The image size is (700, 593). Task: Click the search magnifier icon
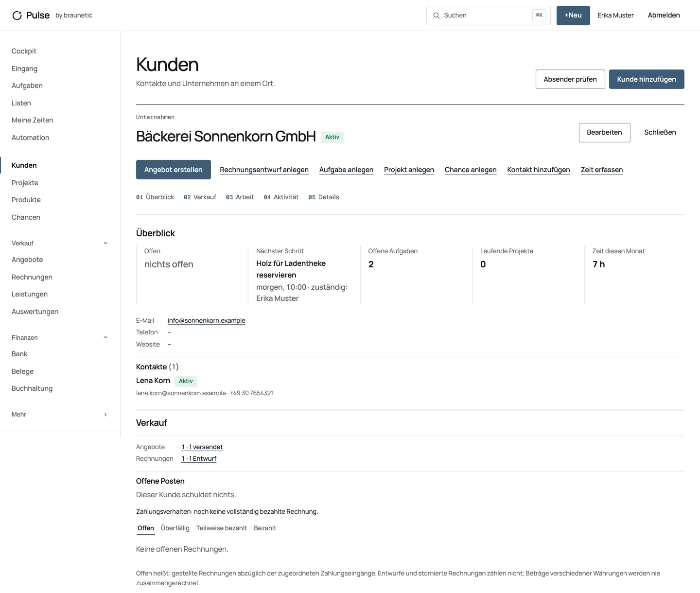pos(437,16)
